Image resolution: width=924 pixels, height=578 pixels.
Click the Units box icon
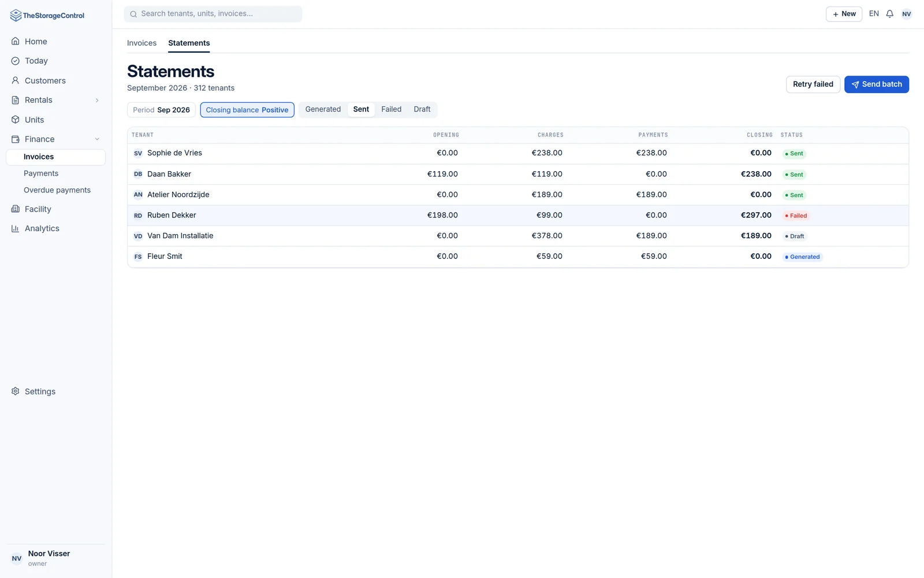click(x=16, y=120)
